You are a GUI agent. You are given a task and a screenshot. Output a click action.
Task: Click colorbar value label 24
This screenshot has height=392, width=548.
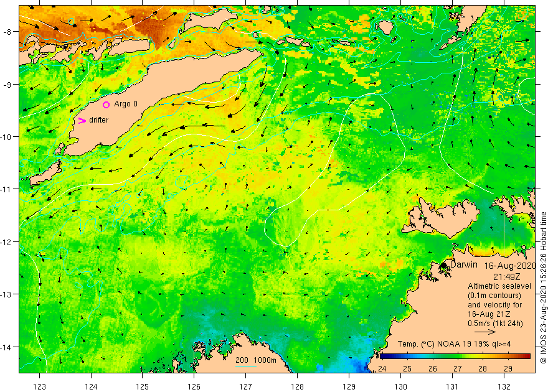coord(382,368)
